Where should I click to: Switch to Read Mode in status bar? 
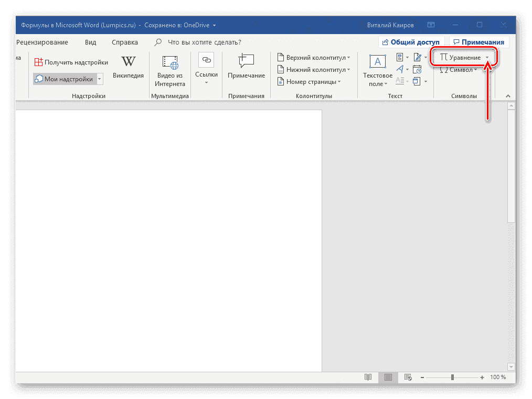[368, 377]
